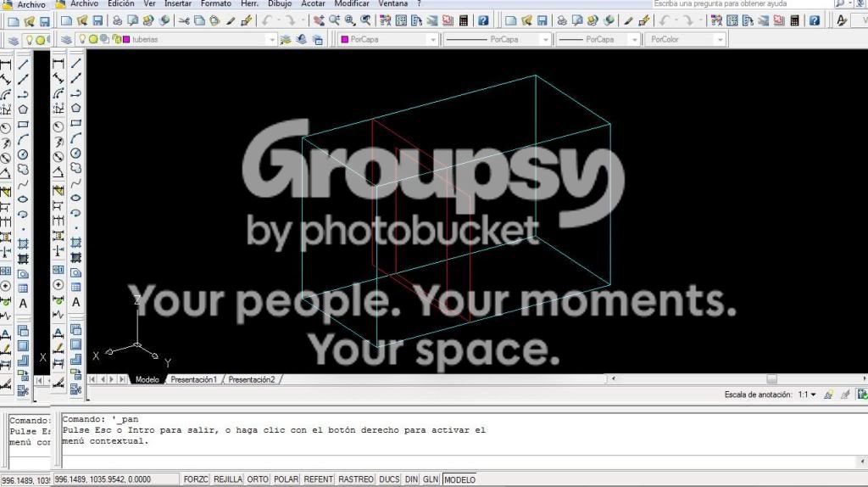Open the Ventana menu
Image resolution: width=868 pixels, height=487 pixels.
393,3
